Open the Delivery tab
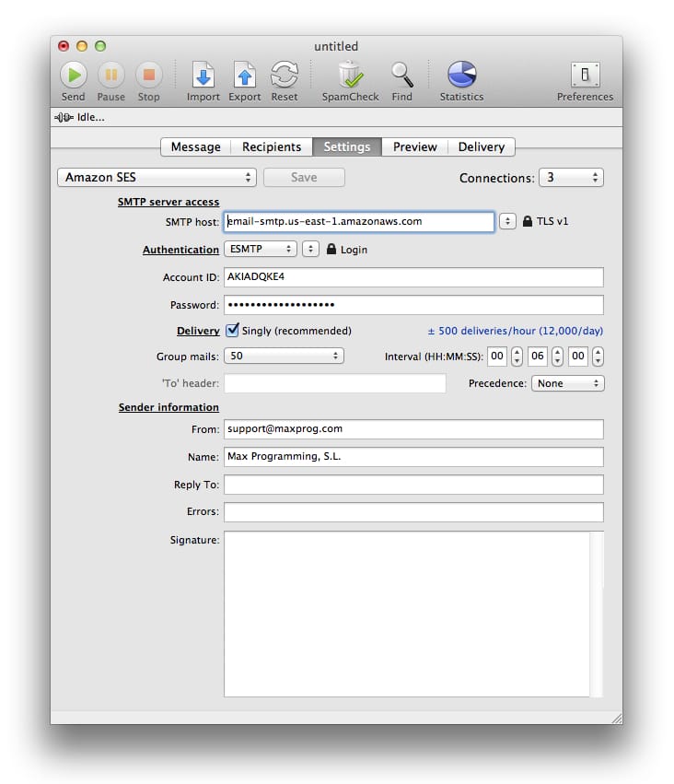This screenshot has height=784, width=674. coord(481,146)
